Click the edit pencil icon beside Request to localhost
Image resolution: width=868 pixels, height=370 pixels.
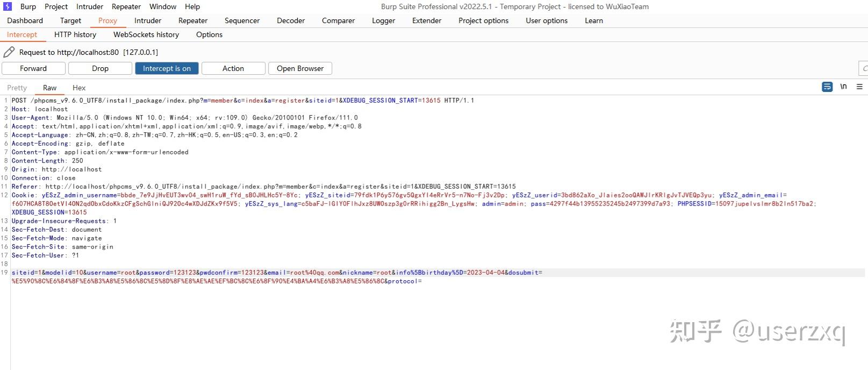9,52
